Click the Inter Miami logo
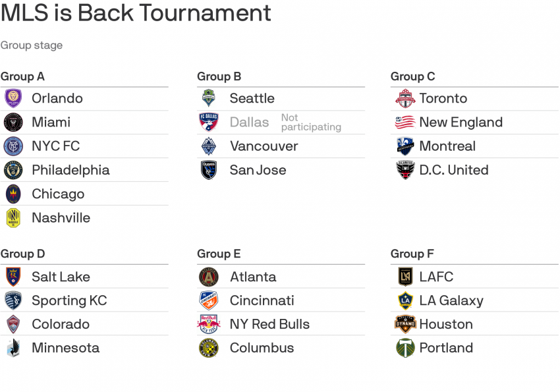Viewport: 560px width, 392px height. (13, 123)
